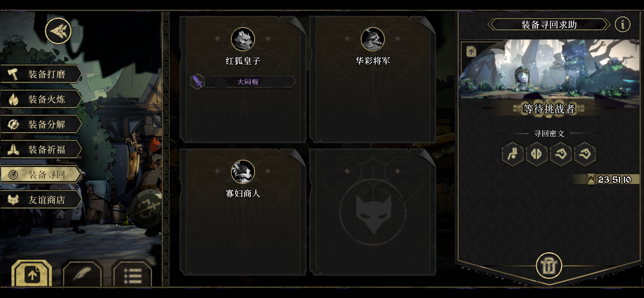Open the 装备打磨 menu
Image resolution: width=644 pixels, height=298 pixels.
[x=41, y=74]
